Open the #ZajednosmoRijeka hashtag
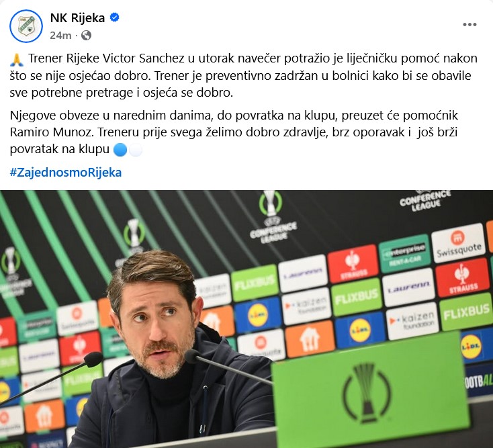This screenshot has width=493, height=448. tap(66, 173)
